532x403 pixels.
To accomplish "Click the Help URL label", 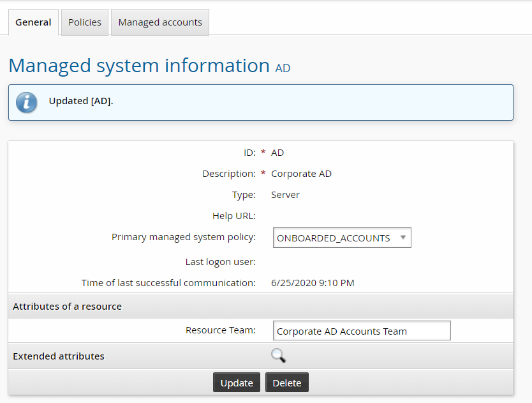I will (x=233, y=216).
